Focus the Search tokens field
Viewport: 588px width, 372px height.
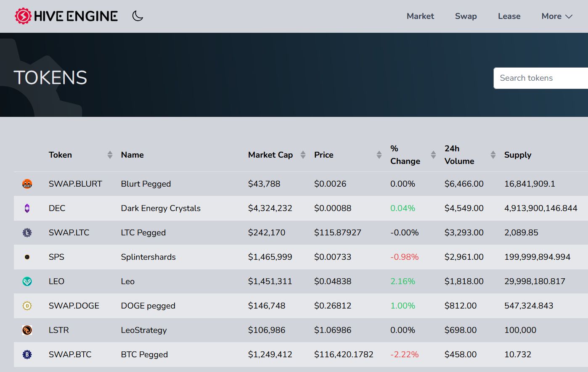(x=541, y=78)
